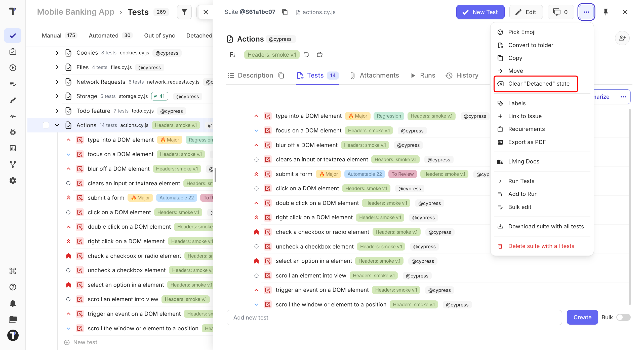This screenshot has width=644, height=350.
Task: Copy the suite ID using the copy icon
Action: coord(285,12)
